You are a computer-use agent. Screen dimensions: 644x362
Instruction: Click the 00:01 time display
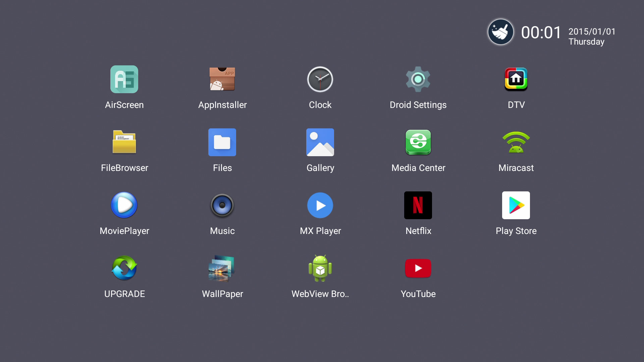point(541,33)
